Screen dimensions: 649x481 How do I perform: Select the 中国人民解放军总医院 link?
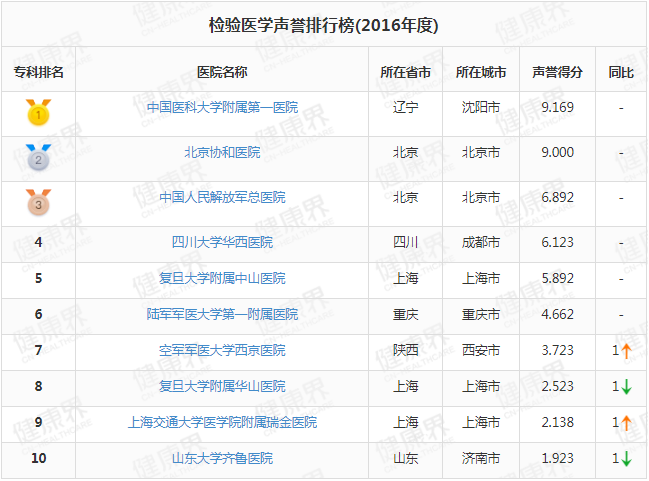pyautogui.click(x=222, y=197)
